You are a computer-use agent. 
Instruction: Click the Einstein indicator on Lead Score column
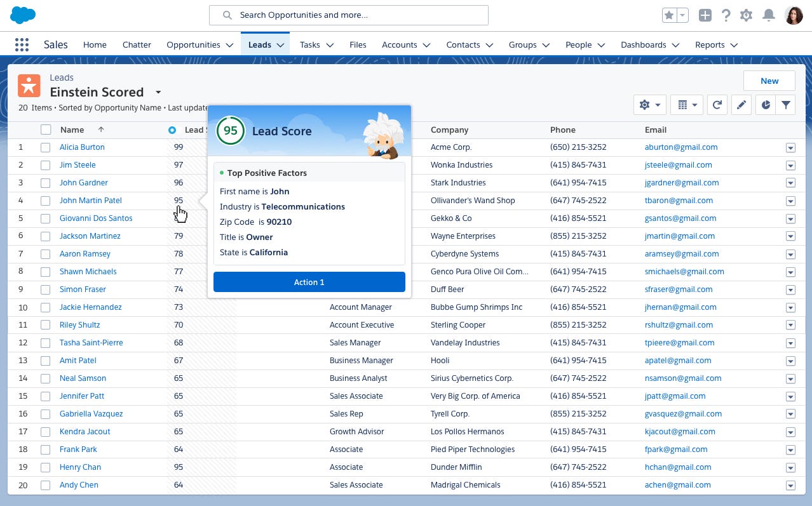coord(172,130)
